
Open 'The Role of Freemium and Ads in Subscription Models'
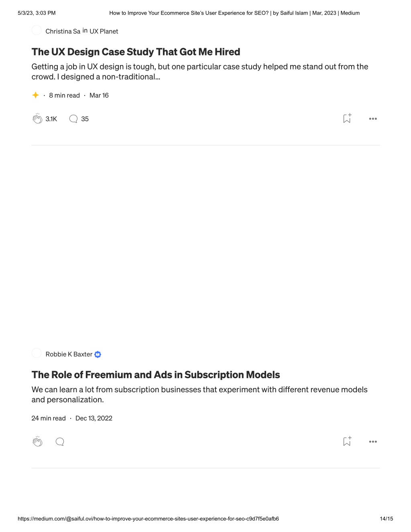click(x=156, y=375)
